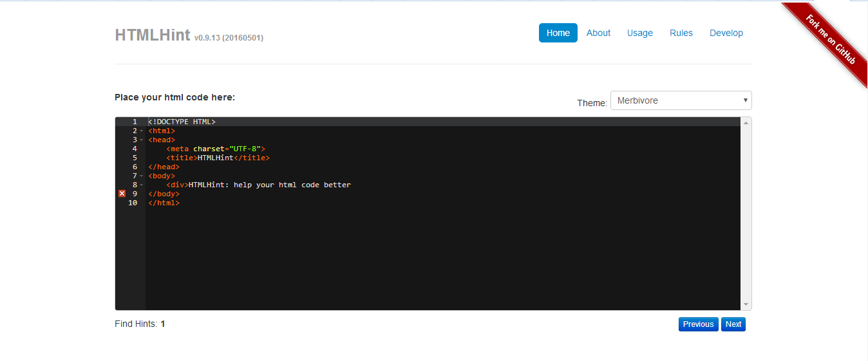Collapse the html fold arrow on line 2
Viewport: 868px width, 361px height.
[x=142, y=131]
